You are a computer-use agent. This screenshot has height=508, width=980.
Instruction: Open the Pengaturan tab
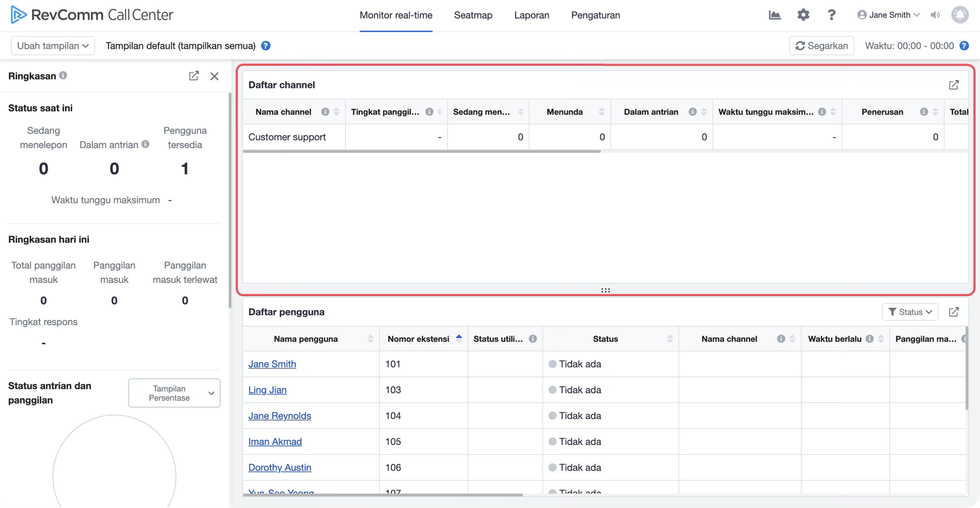tap(595, 15)
